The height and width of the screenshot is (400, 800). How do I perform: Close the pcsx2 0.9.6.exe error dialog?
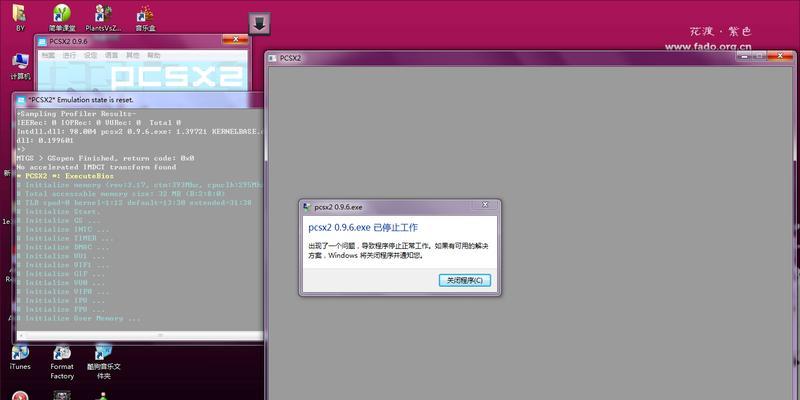[x=485, y=206]
